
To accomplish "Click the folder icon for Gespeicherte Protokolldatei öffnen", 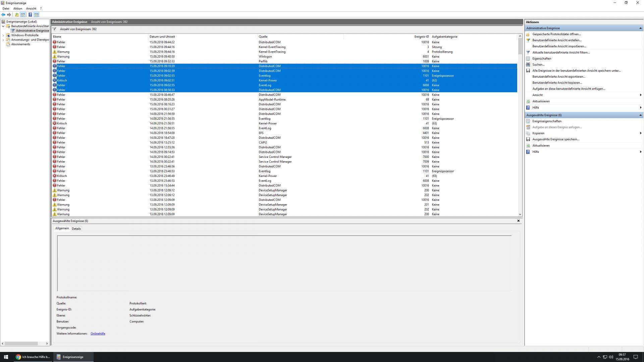I will (x=528, y=34).
